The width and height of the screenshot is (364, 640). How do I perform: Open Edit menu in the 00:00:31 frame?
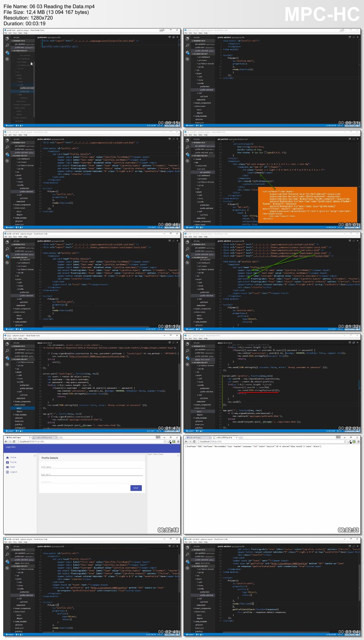[x=190, y=33]
